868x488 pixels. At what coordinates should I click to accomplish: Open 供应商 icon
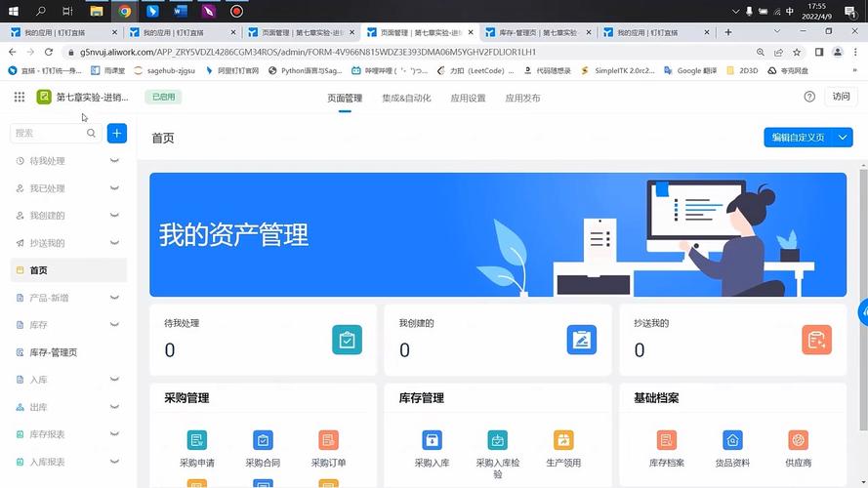pyautogui.click(x=799, y=440)
